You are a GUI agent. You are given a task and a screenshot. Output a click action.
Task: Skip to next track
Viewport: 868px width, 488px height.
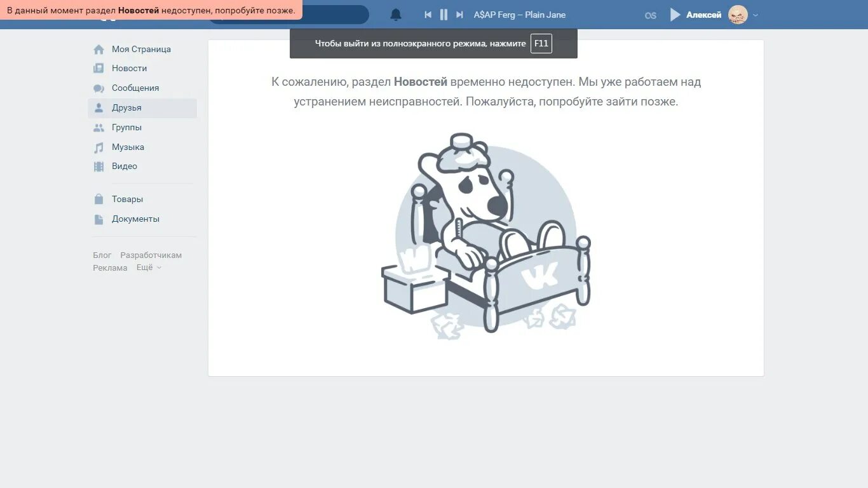pyautogui.click(x=459, y=15)
